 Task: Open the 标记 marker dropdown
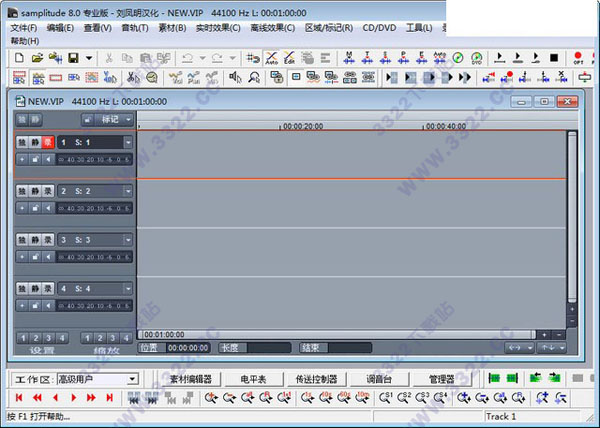tap(113, 120)
